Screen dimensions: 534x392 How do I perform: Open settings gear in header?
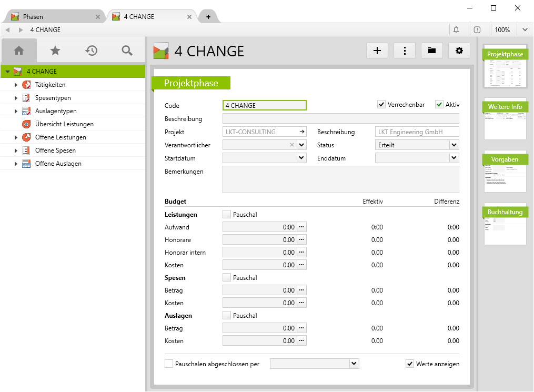[x=459, y=51]
